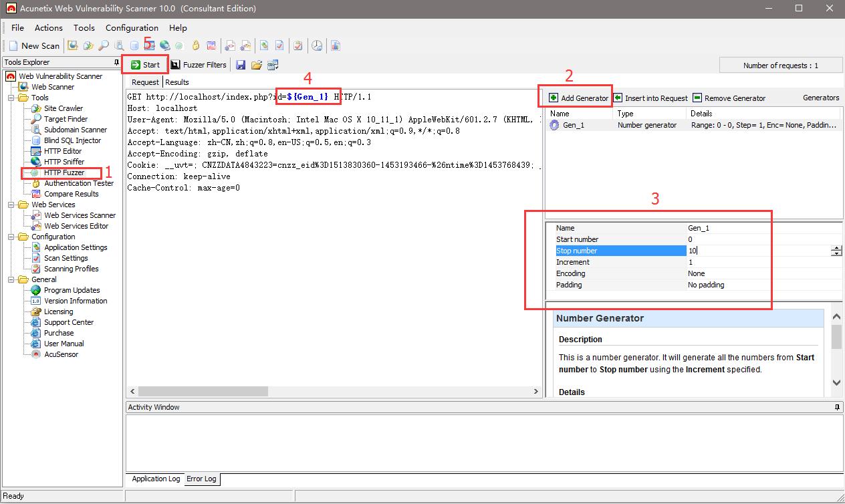The width and height of the screenshot is (845, 504).
Task: Click the Start fuzzer button
Action: pos(145,65)
